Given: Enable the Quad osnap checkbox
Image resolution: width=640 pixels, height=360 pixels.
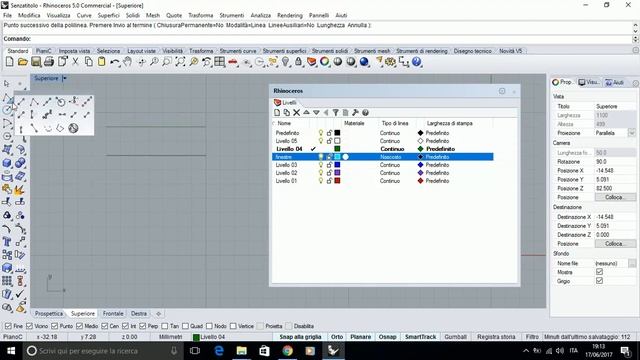Looking at the screenshot, I should pyautogui.click(x=185, y=326).
